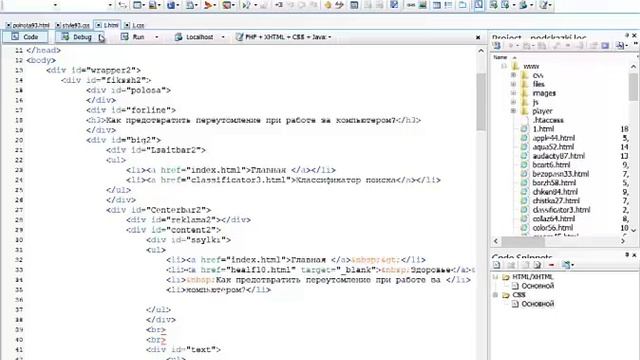Select Основной snippet under HTML/XHTML
Viewport: 640px width, 360px height.
[x=538, y=286]
